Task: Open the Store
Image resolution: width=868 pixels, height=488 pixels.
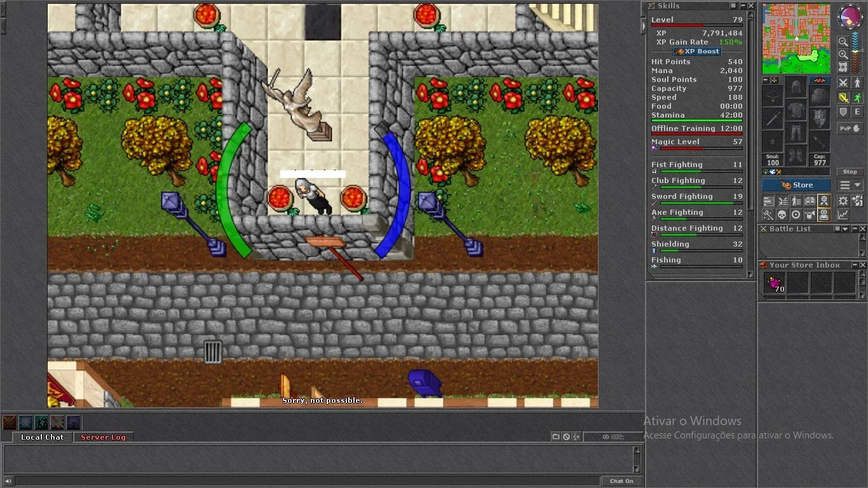Action: [x=796, y=185]
